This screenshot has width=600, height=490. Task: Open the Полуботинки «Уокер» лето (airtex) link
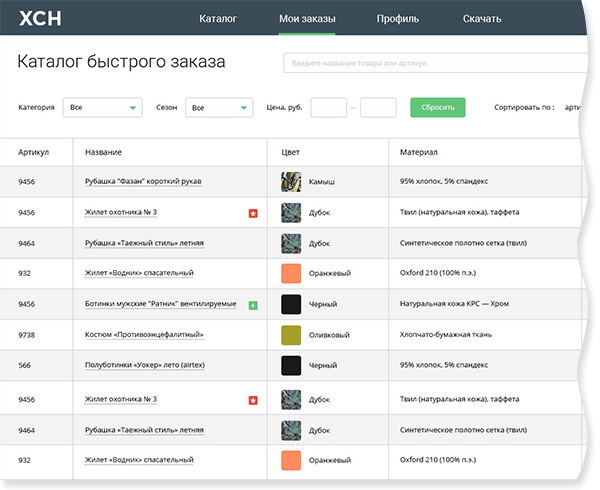click(145, 365)
